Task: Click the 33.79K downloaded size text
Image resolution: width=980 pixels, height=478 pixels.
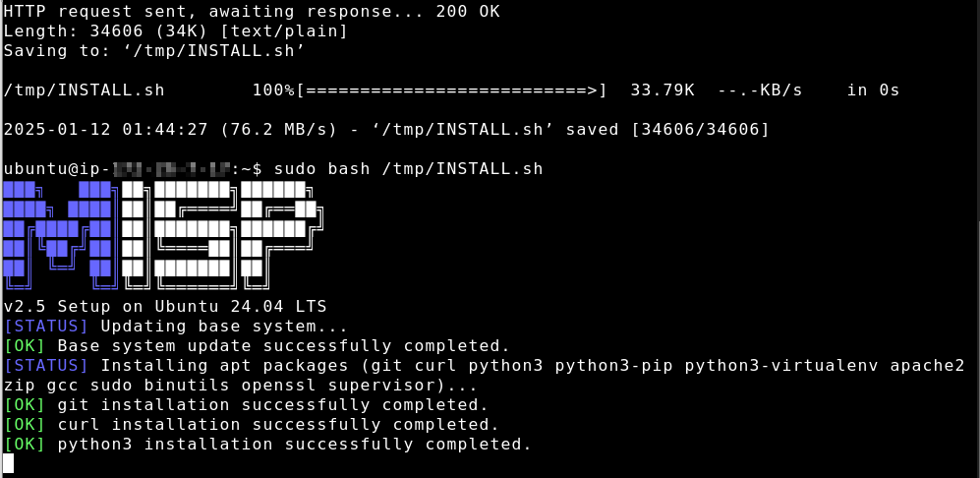Action: point(662,90)
